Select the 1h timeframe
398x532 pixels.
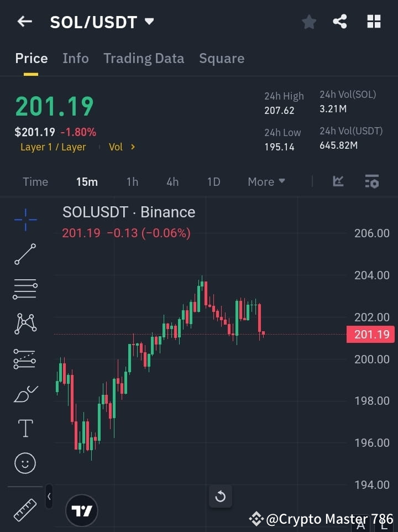[x=132, y=181]
